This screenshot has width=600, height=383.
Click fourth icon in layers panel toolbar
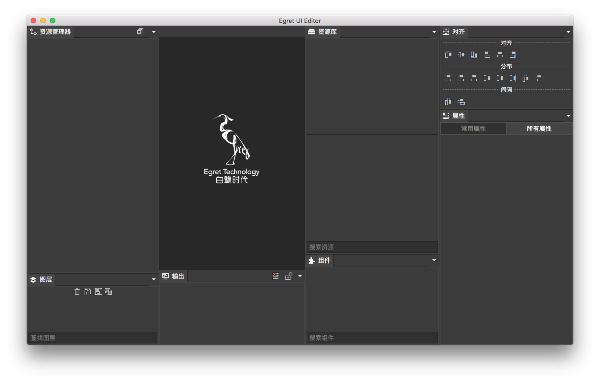109,292
